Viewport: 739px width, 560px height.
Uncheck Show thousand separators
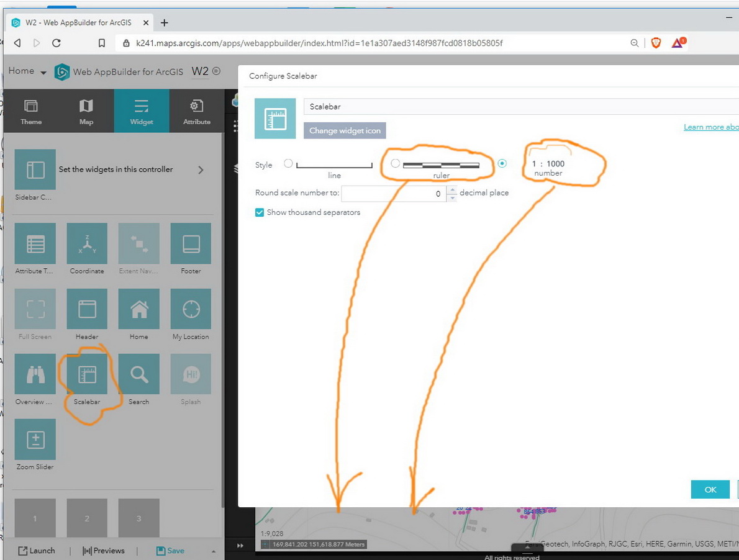(260, 212)
